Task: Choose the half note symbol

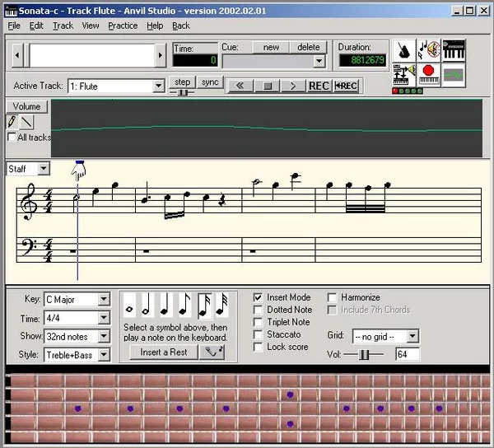Action: [x=147, y=305]
